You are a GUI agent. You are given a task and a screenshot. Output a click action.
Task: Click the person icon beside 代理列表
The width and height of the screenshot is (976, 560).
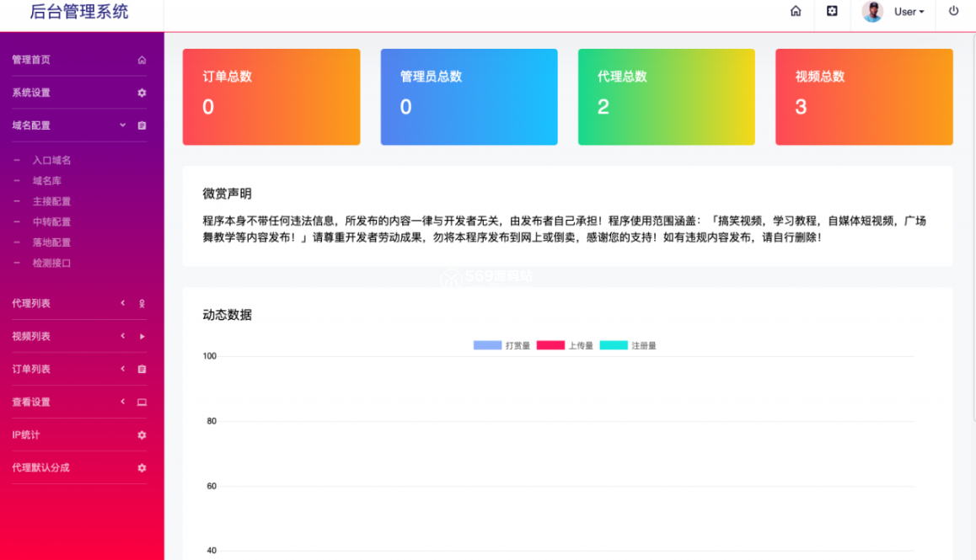click(x=142, y=304)
